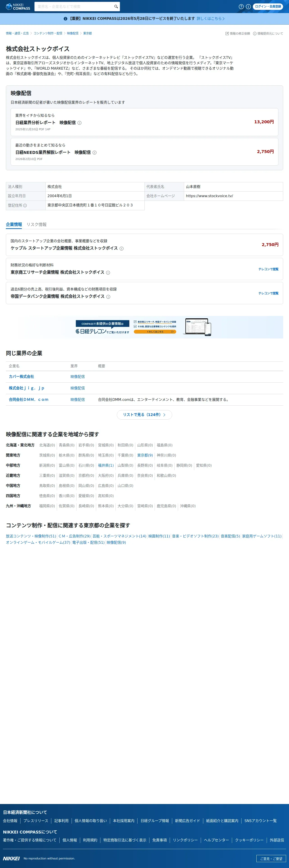Image resolution: width=289 pixels, height=868 pixels.
Task: Open ケップル スタートアップ企業情報 item
Action: pos(144,245)
